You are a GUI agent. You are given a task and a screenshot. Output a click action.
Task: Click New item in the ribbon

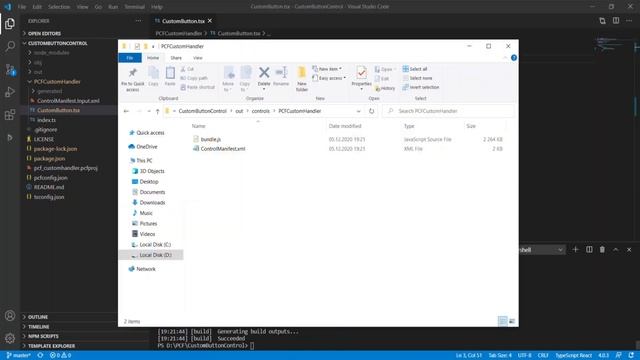(x=327, y=69)
